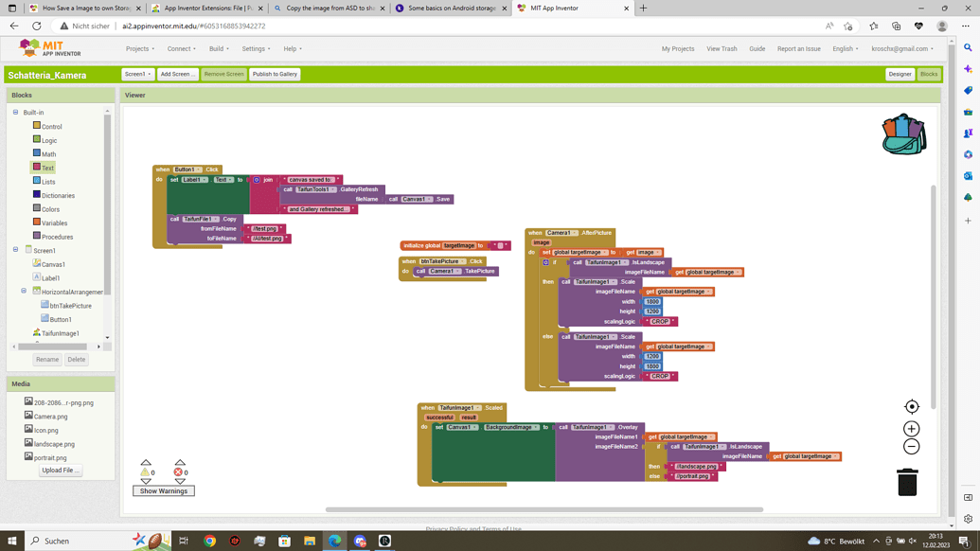Click the MIT App Inventor logo
This screenshot has height=551, width=980.
pos(50,48)
